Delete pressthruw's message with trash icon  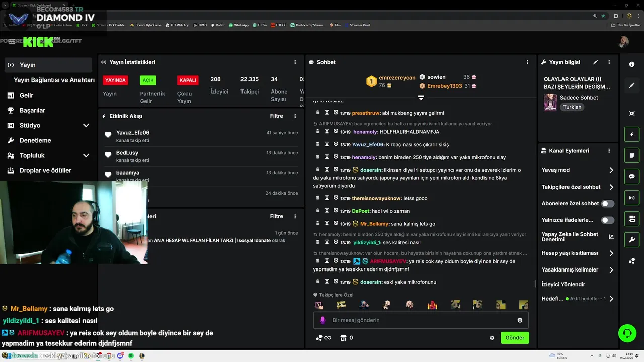click(x=317, y=113)
